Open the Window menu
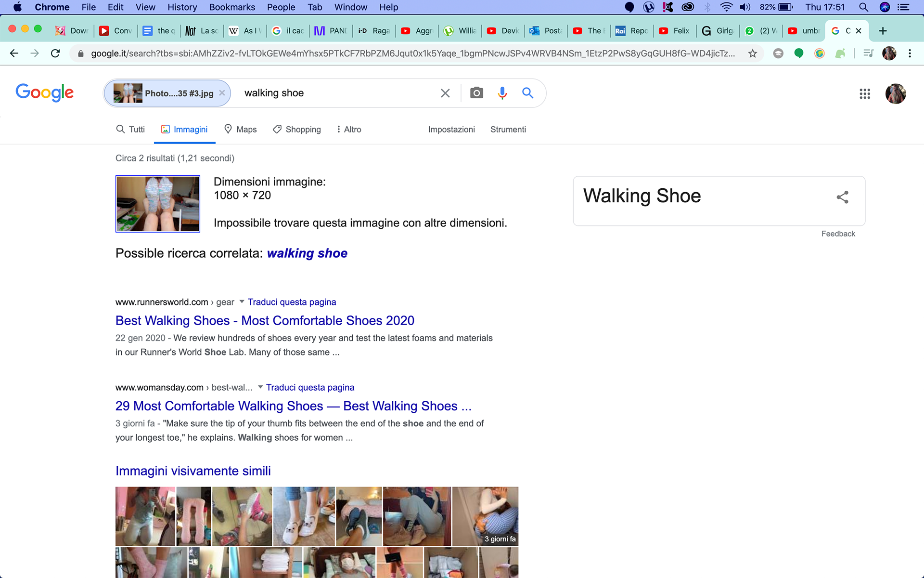The image size is (924, 578). coord(351,7)
